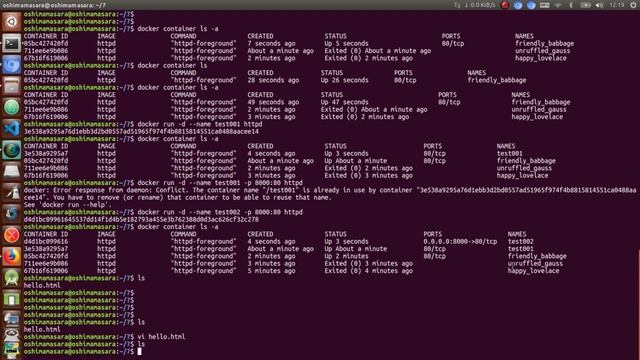Open the battery status indicator
Image resolution: width=640 pixels, height=360 pixels.
585,5
